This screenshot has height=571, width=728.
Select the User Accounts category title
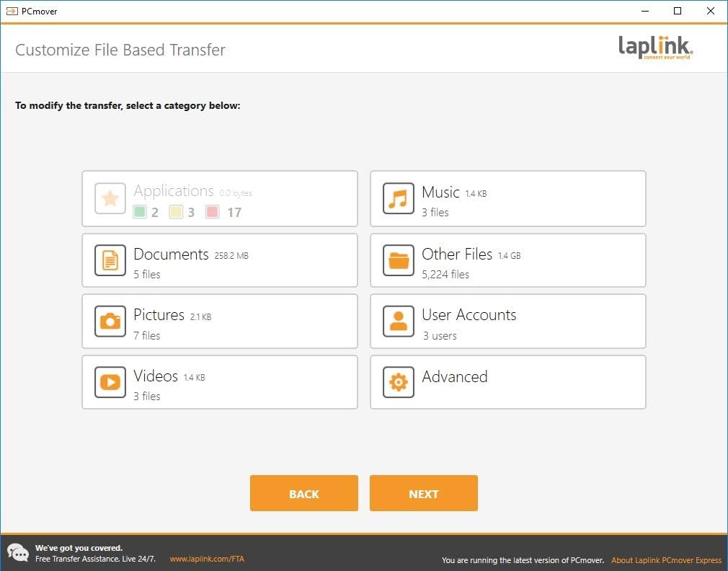(x=469, y=315)
